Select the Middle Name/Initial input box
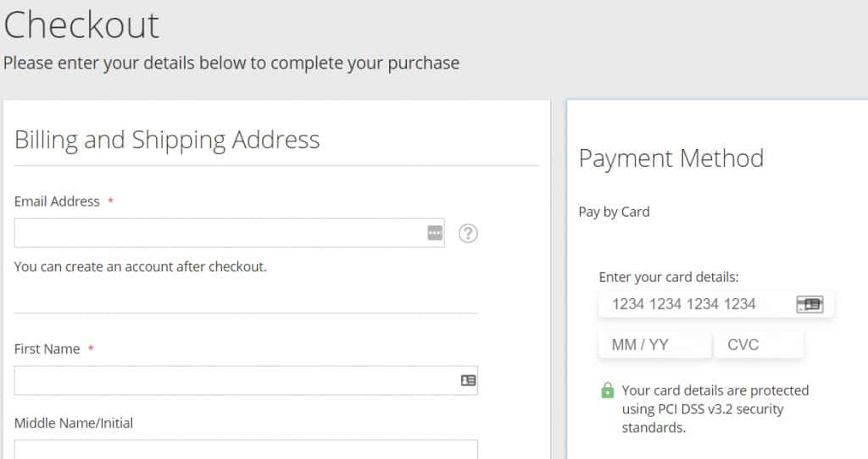Viewport: 868px width, 459px height. [246, 449]
